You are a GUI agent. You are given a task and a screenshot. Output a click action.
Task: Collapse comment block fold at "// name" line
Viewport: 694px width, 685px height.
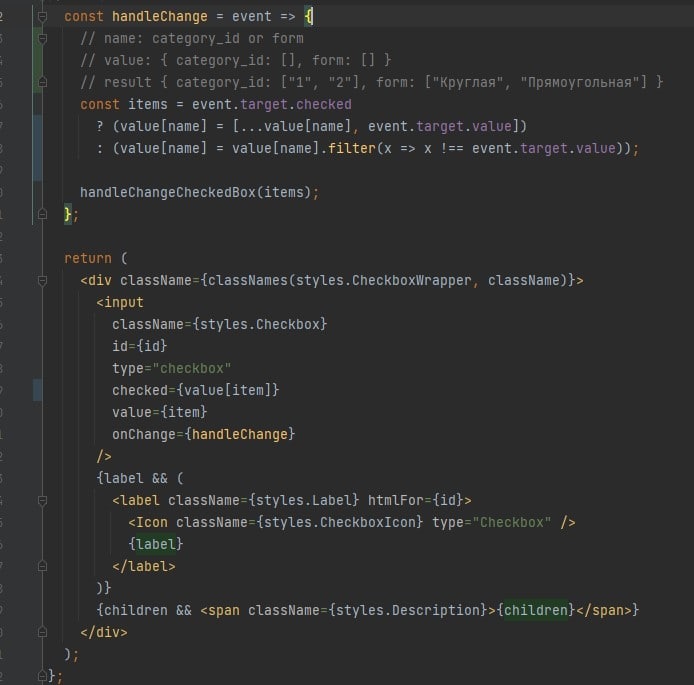42,39
